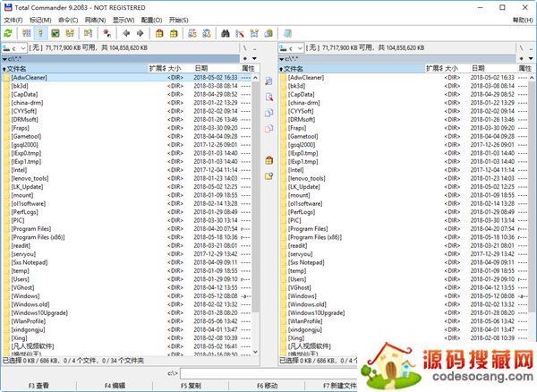Screen dimensions: 537x392
Task: Open left panel directory history arrow
Action: pyautogui.click(x=254, y=58)
